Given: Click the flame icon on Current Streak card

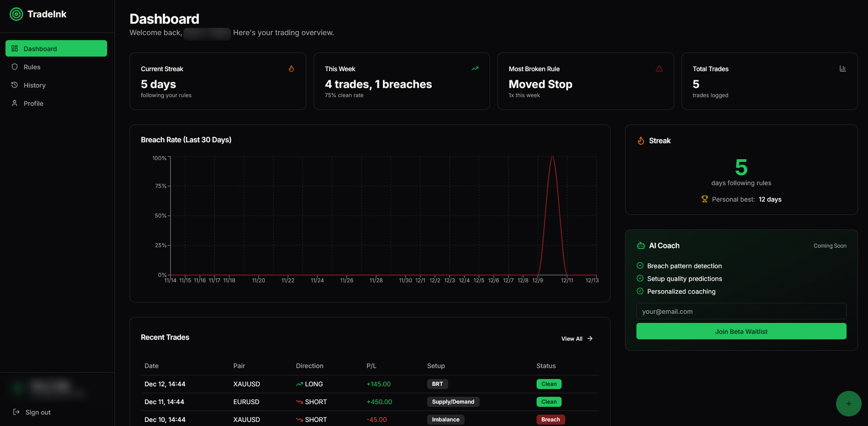Looking at the screenshot, I should pos(291,68).
